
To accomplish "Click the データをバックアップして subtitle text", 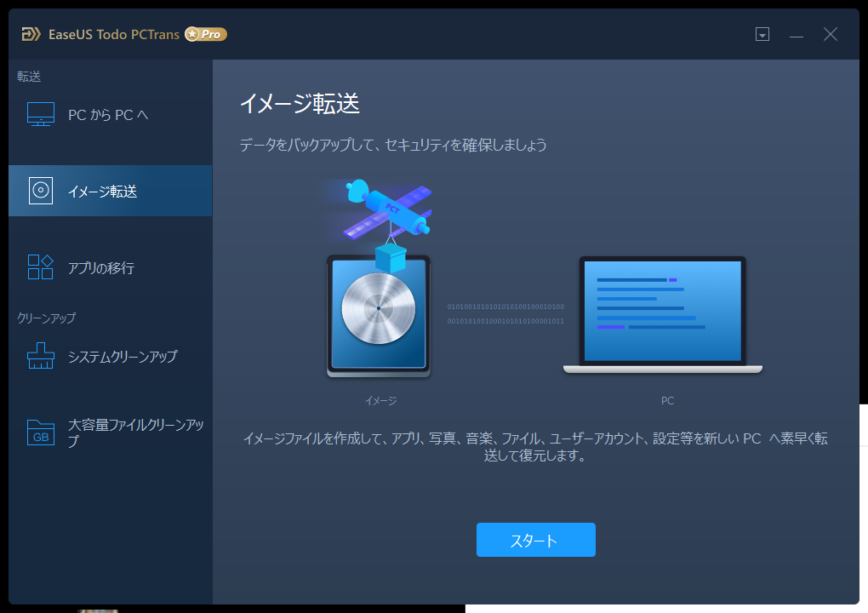I will point(393,145).
